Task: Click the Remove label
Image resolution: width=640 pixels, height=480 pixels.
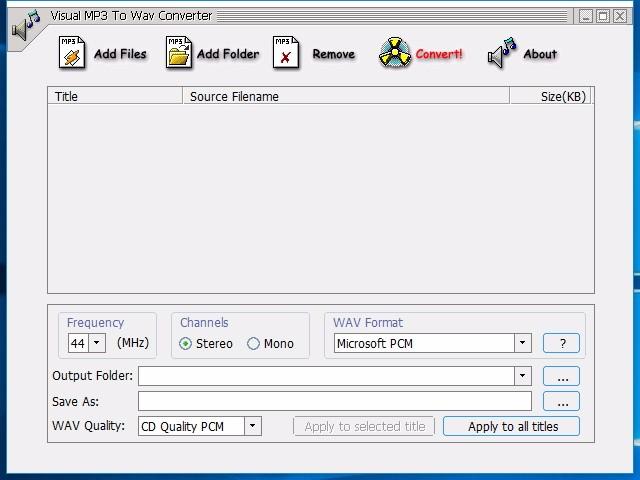Action: pyautogui.click(x=333, y=54)
